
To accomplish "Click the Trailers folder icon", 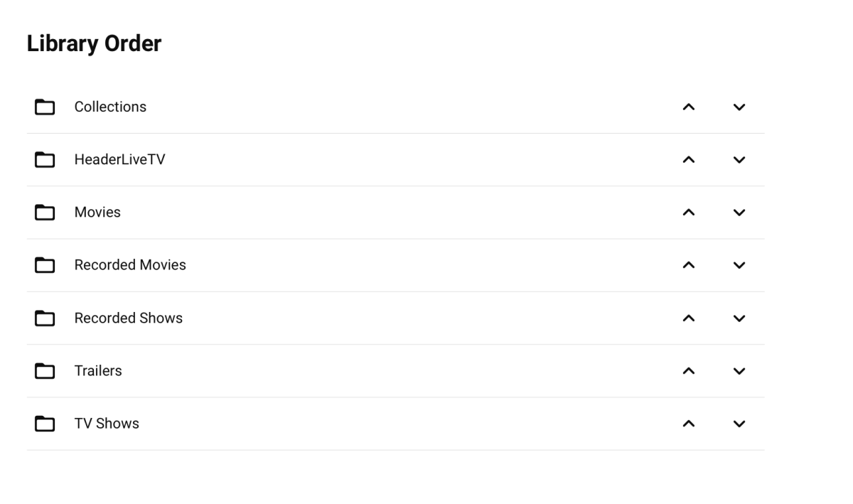I will [45, 370].
